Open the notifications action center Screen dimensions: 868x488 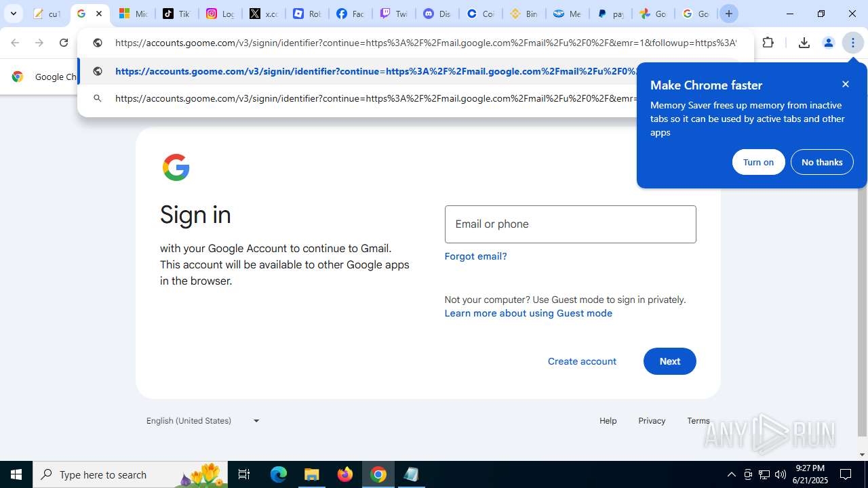pos(846,474)
